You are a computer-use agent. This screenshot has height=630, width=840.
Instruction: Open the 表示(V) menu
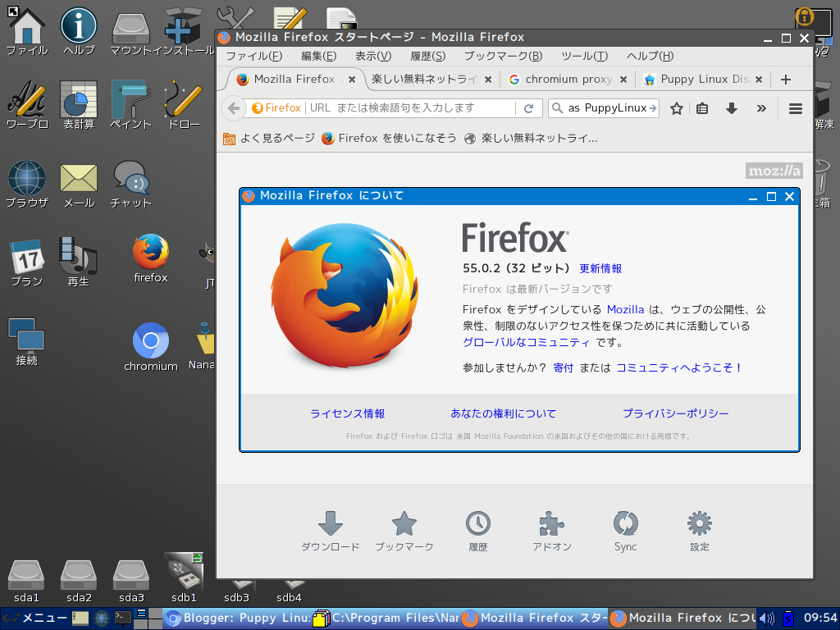[373, 56]
